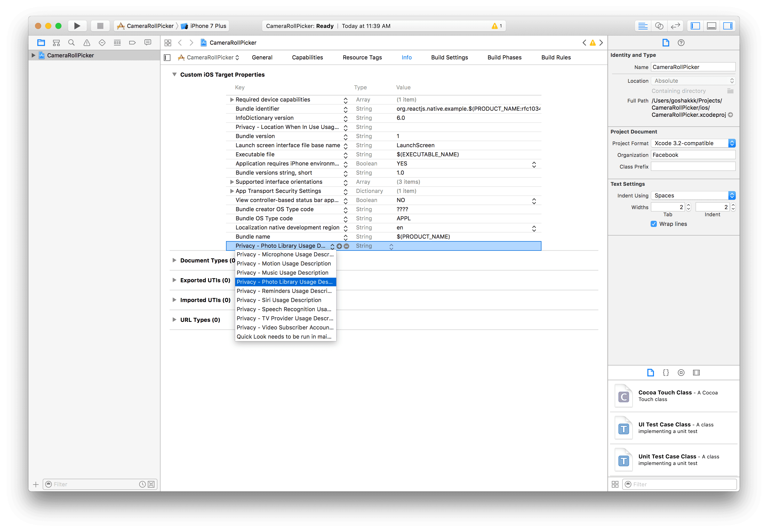Viewport: 768px width, 532px height.
Task: Go back in editor history
Action: pyautogui.click(x=180, y=43)
